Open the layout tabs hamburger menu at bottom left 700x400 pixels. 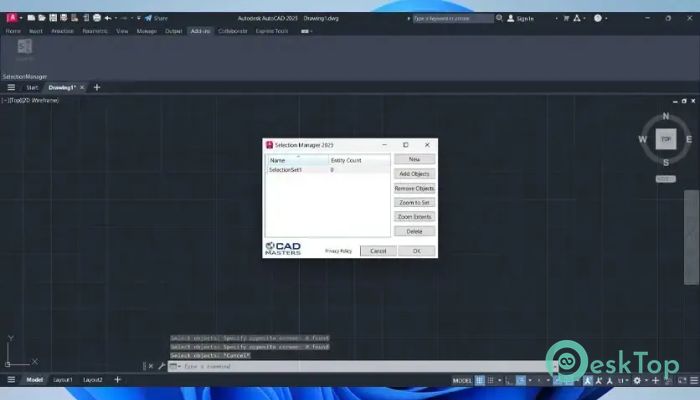coord(11,379)
